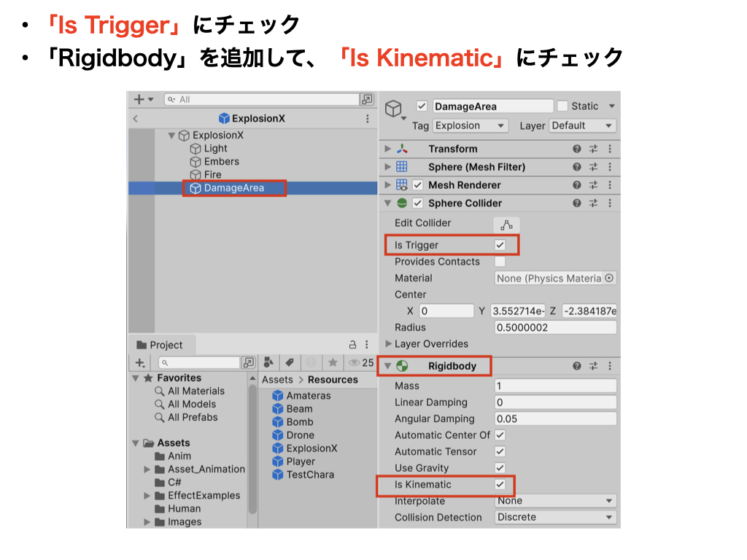Screen dimensions: 747x560
Task: Click Assets in the breadcrumb path
Action: (277, 380)
